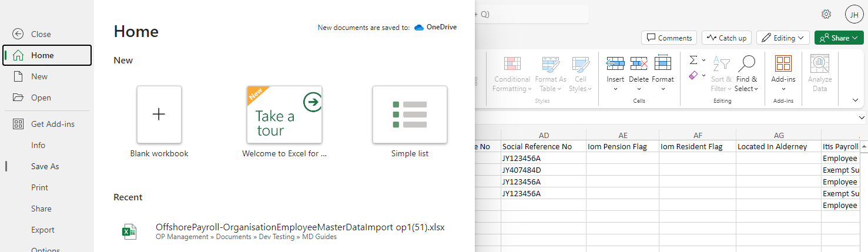Click the Located In Alderney cell

click(x=779, y=147)
